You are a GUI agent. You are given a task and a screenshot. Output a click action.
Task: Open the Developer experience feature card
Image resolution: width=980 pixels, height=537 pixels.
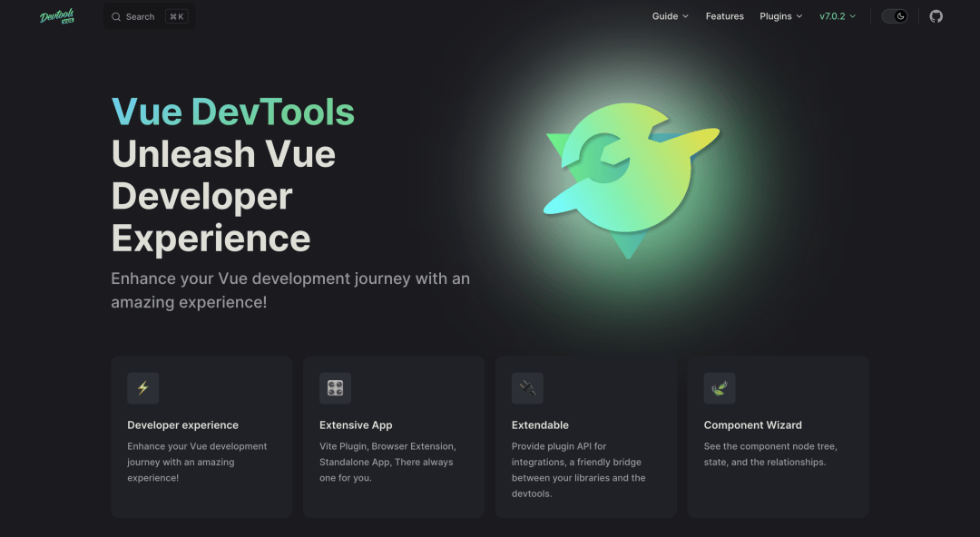pyautogui.click(x=201, y=436)
